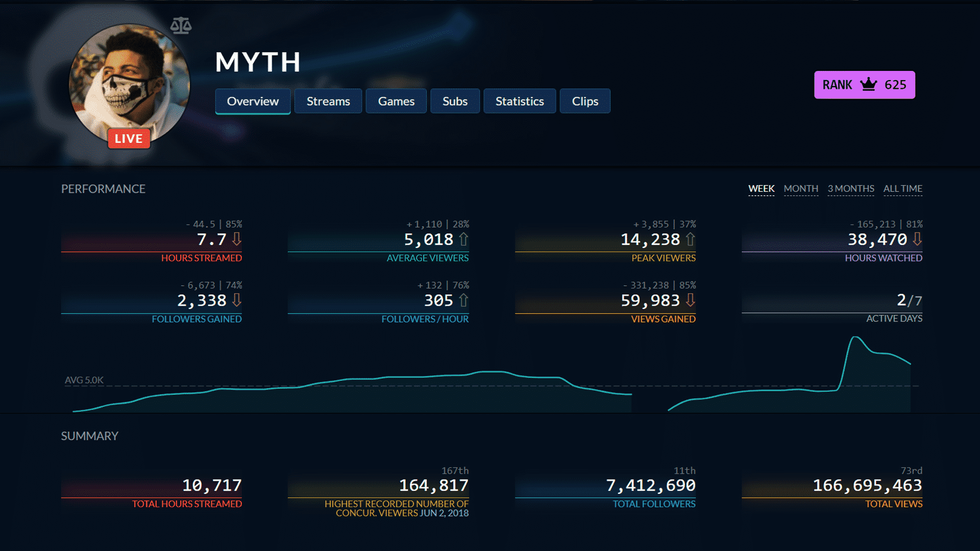Click the 10,717 total hours streamed value
The height and width of the screenshot is (551, 980).
tap(212, 485)
